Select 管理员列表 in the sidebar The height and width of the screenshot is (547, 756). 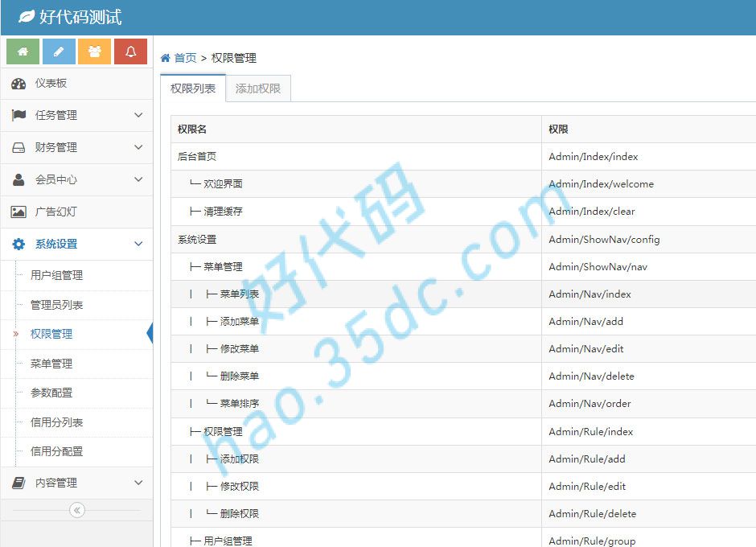tap(56, 305)
